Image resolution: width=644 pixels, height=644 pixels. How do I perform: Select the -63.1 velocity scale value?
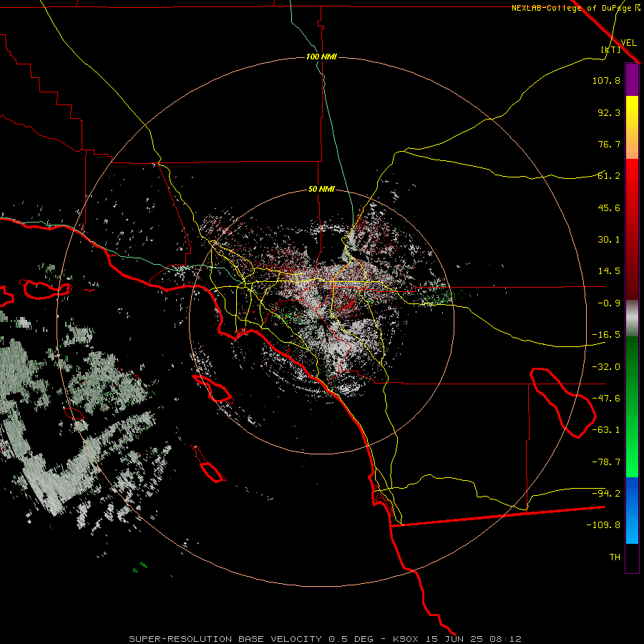(606, 430)
